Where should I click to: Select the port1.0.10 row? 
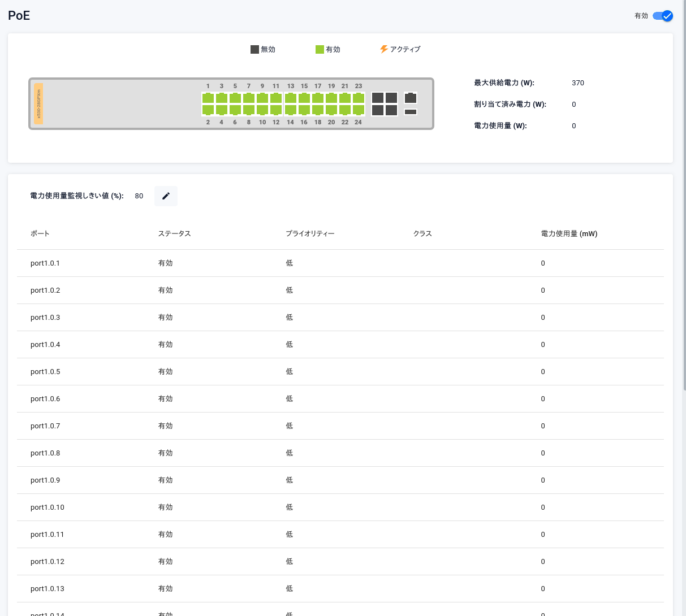[x=48, y=507]
